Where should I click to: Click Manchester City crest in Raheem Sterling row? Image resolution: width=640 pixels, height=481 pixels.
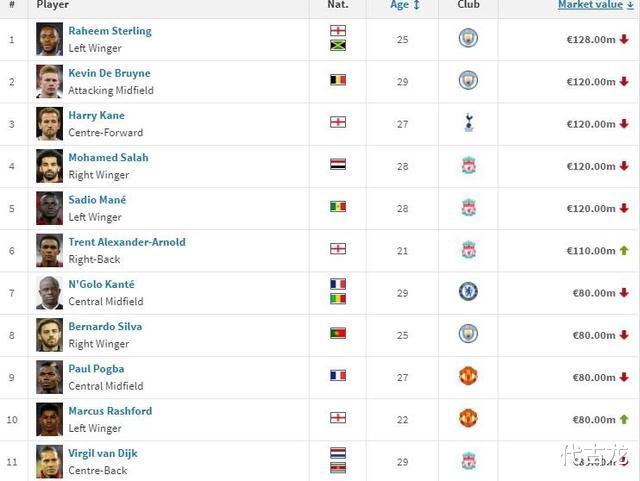[468, 38]
